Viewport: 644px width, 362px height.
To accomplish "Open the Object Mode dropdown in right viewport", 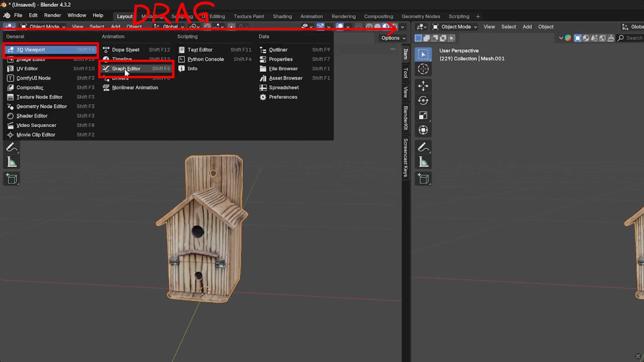I will point(454,27).
